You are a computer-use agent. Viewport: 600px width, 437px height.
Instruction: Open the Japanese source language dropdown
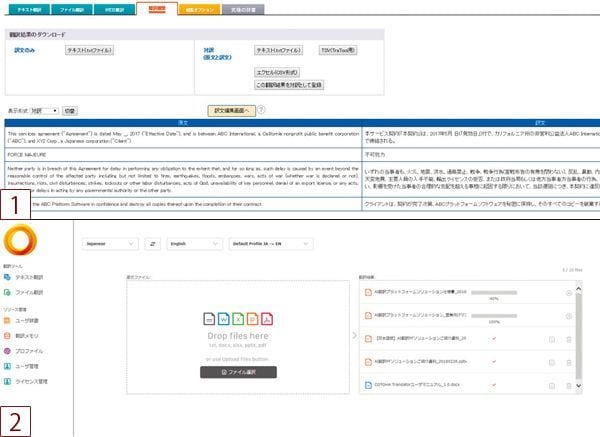[x=110, y=242]
